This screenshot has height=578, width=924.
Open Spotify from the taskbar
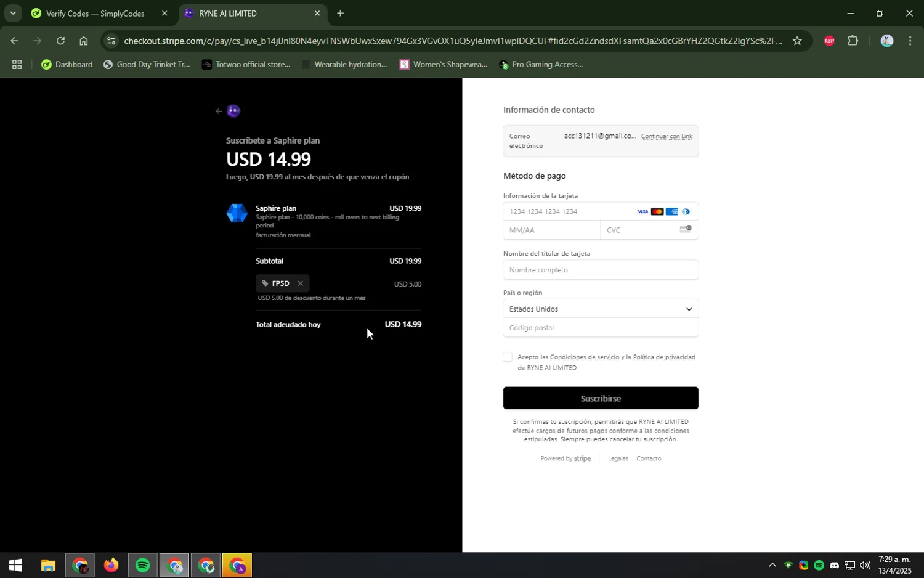(x=142, y=565)
